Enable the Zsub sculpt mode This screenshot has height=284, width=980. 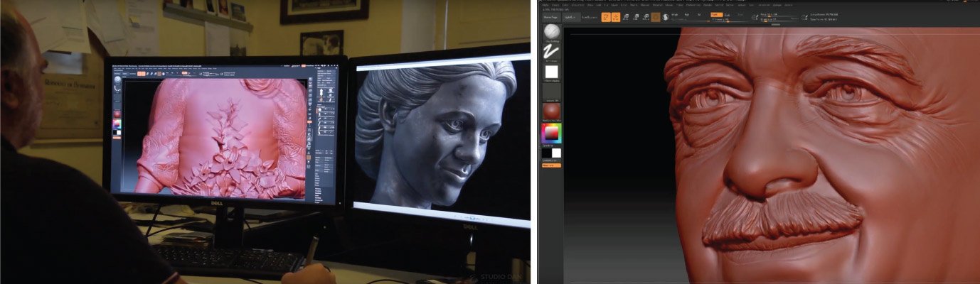[x=727, y=14]
